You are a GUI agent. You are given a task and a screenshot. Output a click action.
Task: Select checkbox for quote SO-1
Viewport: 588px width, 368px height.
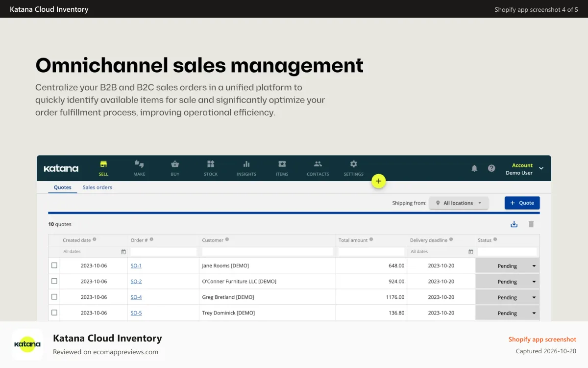pos(54,265)
